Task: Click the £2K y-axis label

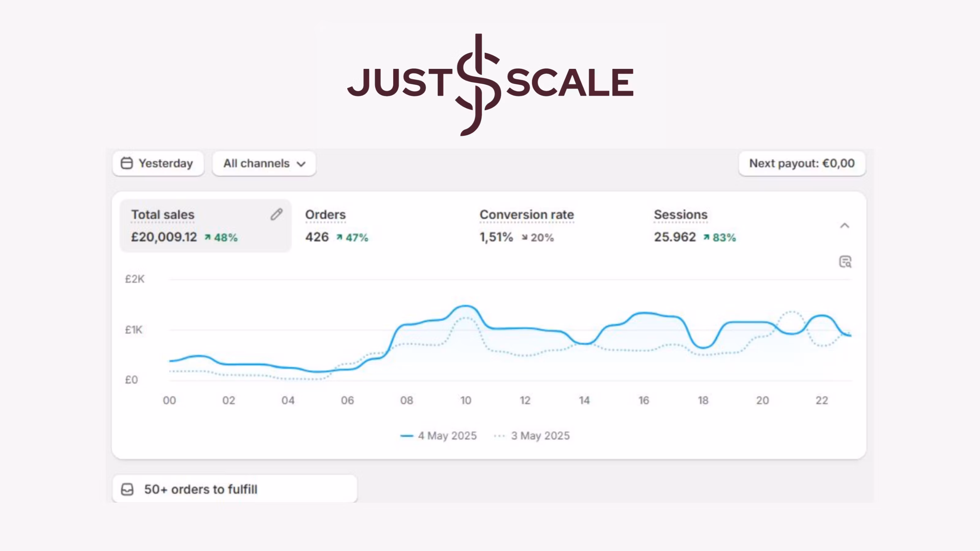Action: (135, 279)
